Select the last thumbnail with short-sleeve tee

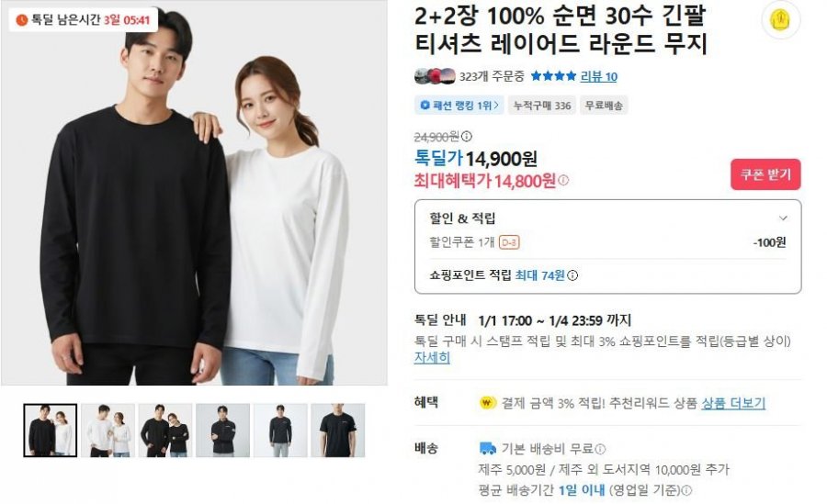point(337,431)
